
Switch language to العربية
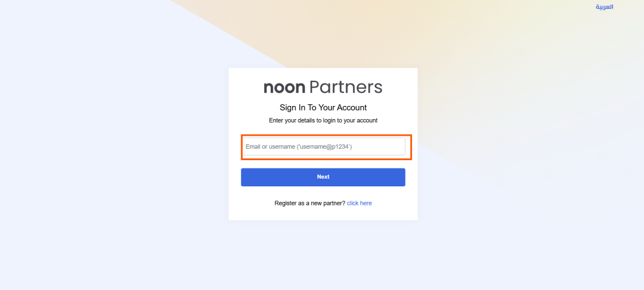(x=605, y=7)
